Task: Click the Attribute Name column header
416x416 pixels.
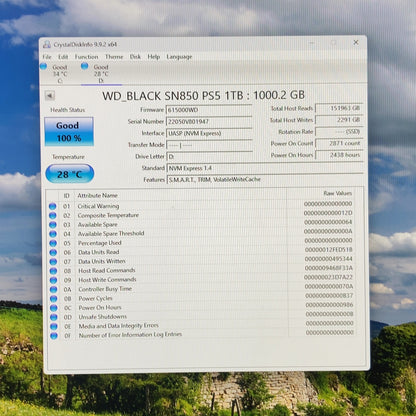Action: click(x=97, y=195)
